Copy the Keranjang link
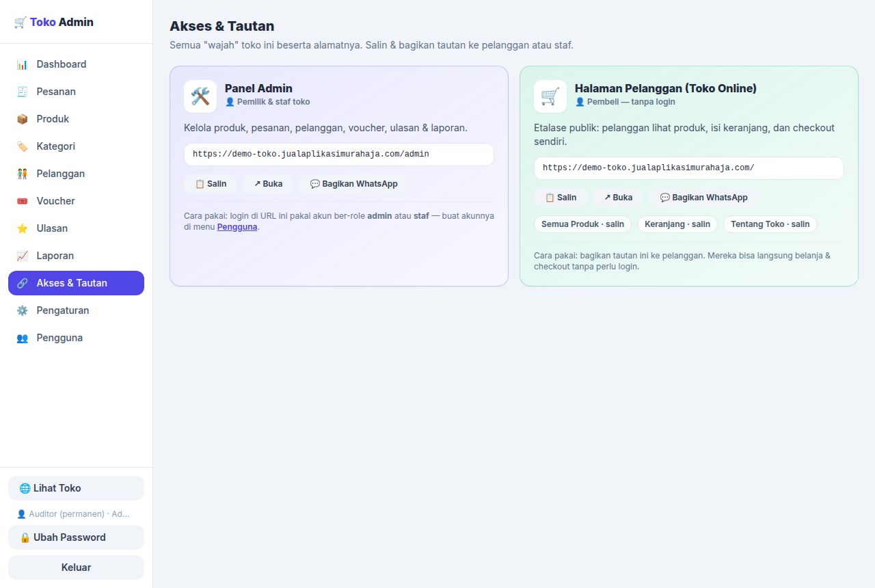 point(677,224)
